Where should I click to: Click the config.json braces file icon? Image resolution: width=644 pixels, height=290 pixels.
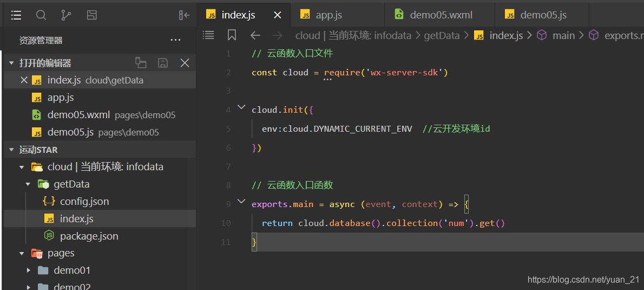click(49, 202)
